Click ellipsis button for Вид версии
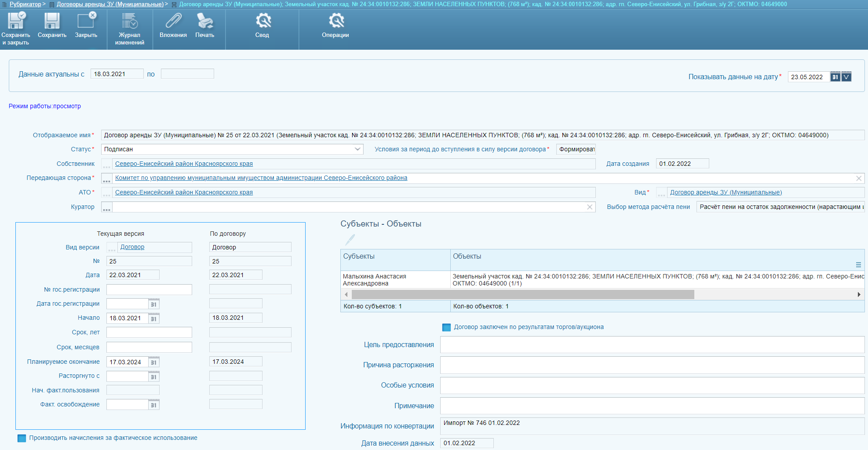This screenshot has height=450, width=868. (x=112, y=247)
